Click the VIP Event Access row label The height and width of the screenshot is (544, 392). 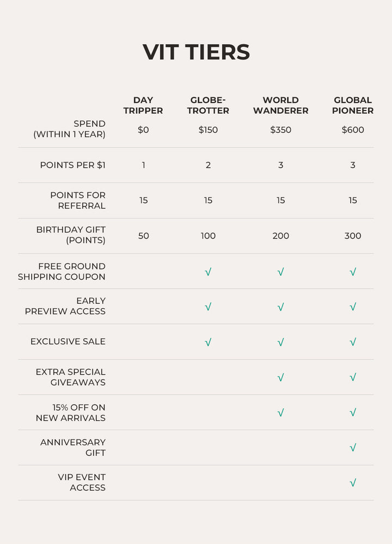click(82, 482)
